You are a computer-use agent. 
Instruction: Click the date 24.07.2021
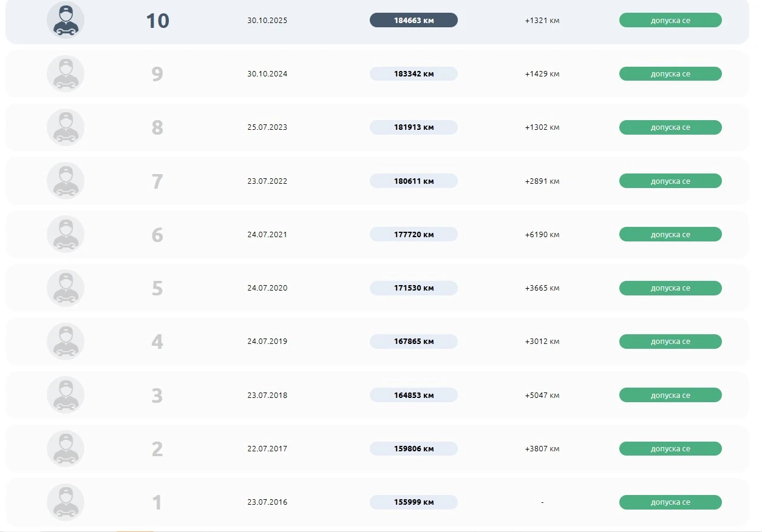267,234
